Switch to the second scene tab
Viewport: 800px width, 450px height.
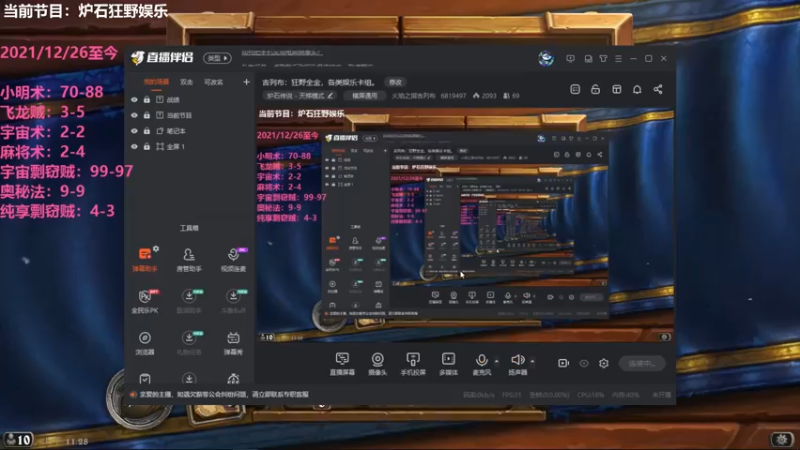point(186,82)
